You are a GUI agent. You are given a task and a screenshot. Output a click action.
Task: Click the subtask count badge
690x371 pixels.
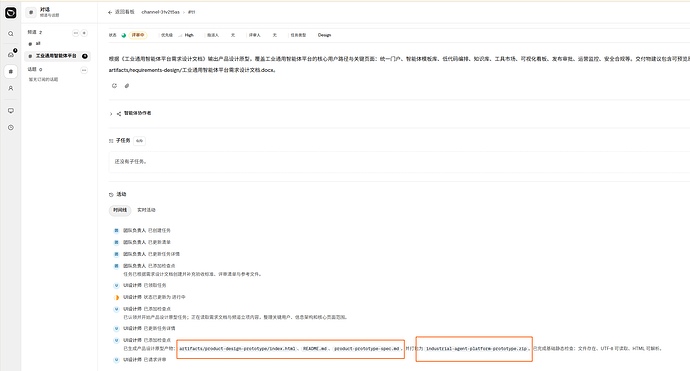pos(139,141)
